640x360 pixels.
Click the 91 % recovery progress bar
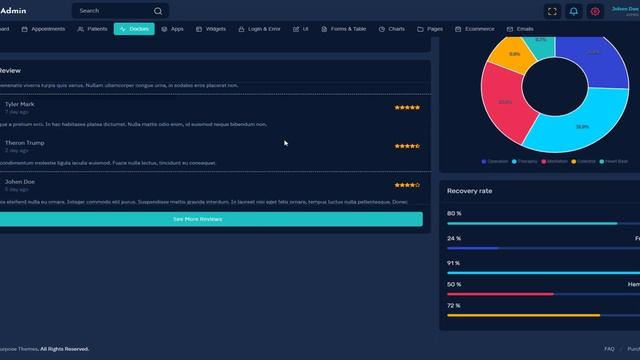(543, 273)
